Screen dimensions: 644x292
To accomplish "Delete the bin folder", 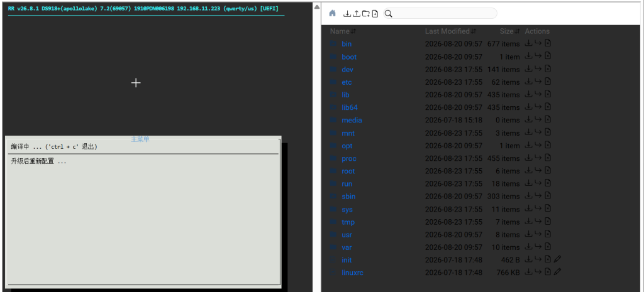I will 548,43.
